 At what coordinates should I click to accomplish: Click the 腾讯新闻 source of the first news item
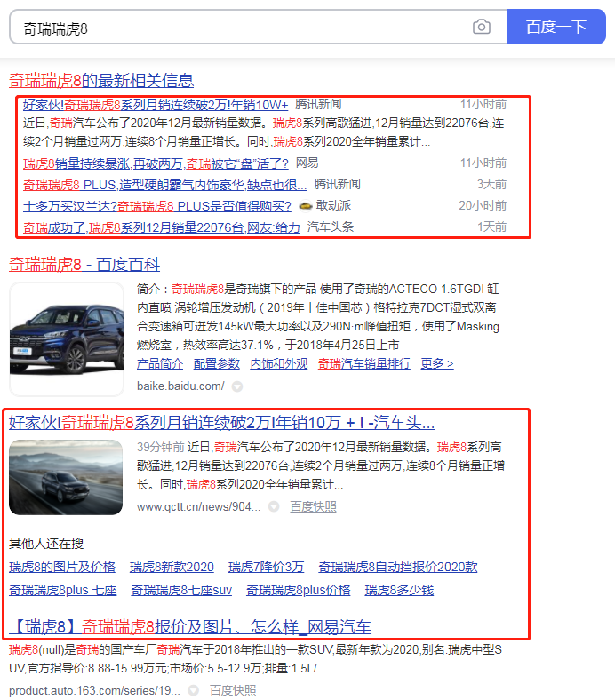pos(318,105)
